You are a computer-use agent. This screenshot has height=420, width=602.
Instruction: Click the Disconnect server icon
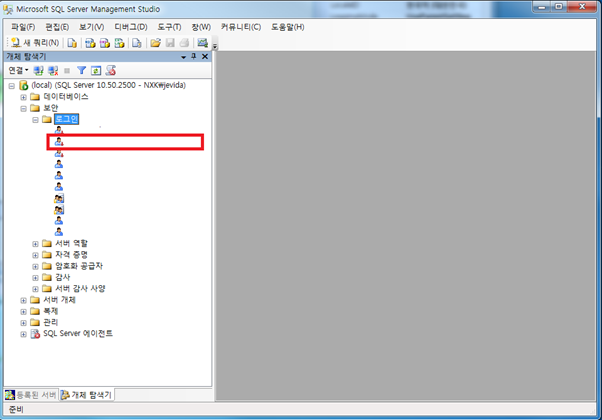coord(53,71)
